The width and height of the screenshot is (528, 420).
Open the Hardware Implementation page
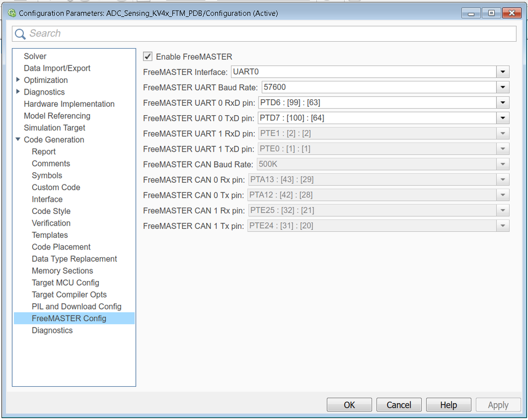tap(69, 104)
